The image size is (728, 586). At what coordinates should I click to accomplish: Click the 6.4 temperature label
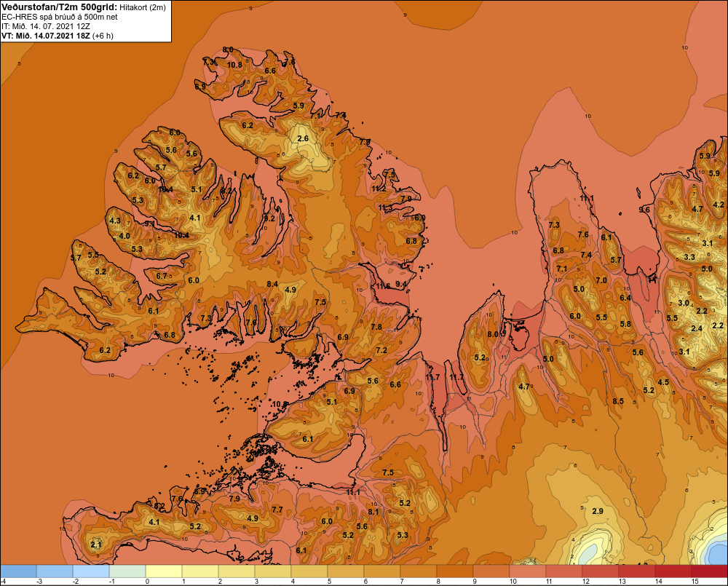coord(625,298)
